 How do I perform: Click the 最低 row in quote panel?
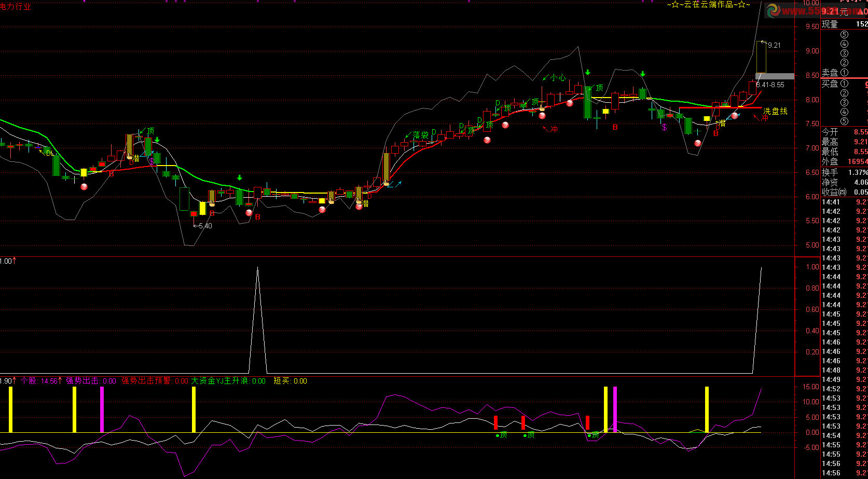(845, 152)
